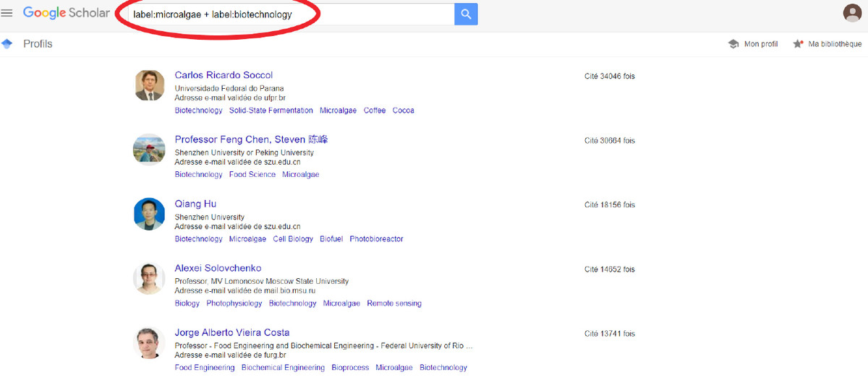Select the Biochemical Engineering label
Screen dimensions: 868x380
coord(283,368)
